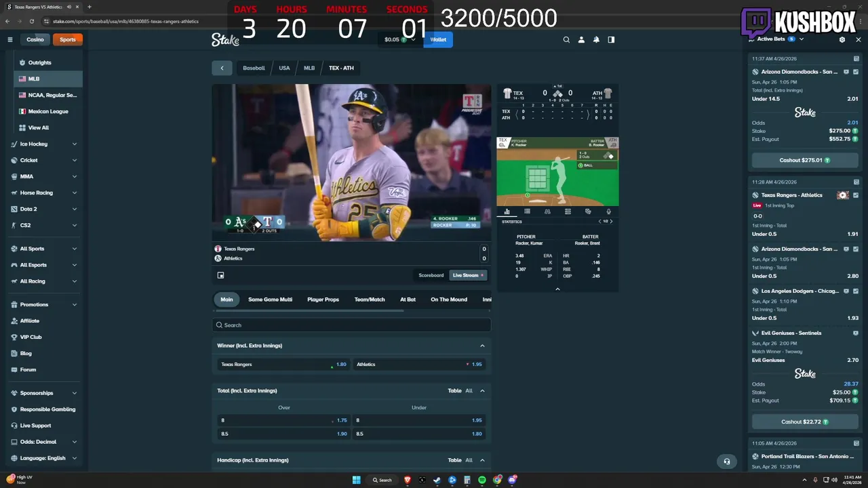
Task: Click Cashout $275.01 button
Action: point(805,161)
